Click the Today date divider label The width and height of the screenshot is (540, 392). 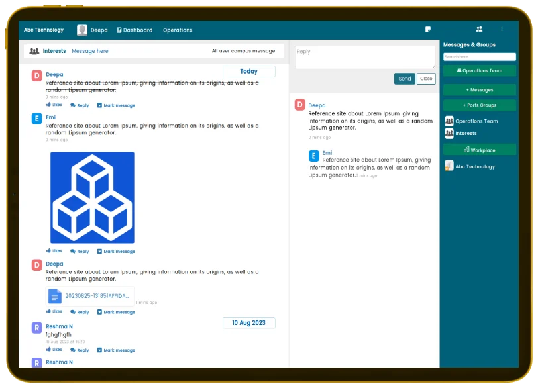[x=249, y=72]
